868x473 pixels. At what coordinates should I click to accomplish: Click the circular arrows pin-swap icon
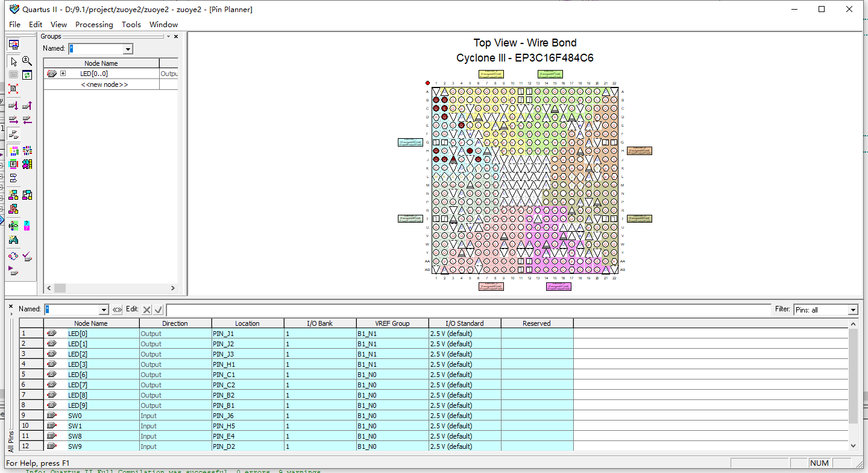tap(13, 256)
